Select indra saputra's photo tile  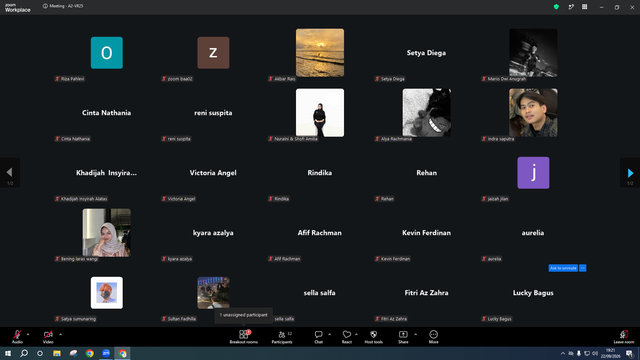533,113
